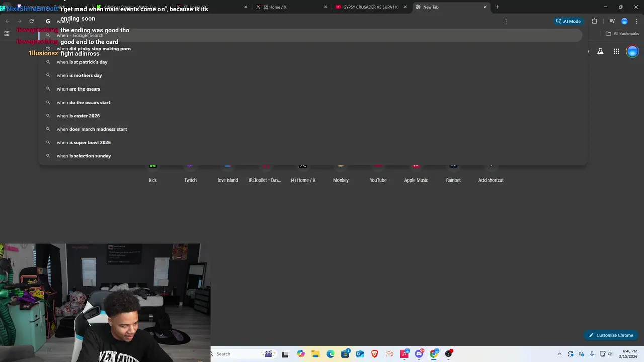Open the Apple Music shortcut
This screenshot has width=644, height=362.
click(x=416, y=173)
